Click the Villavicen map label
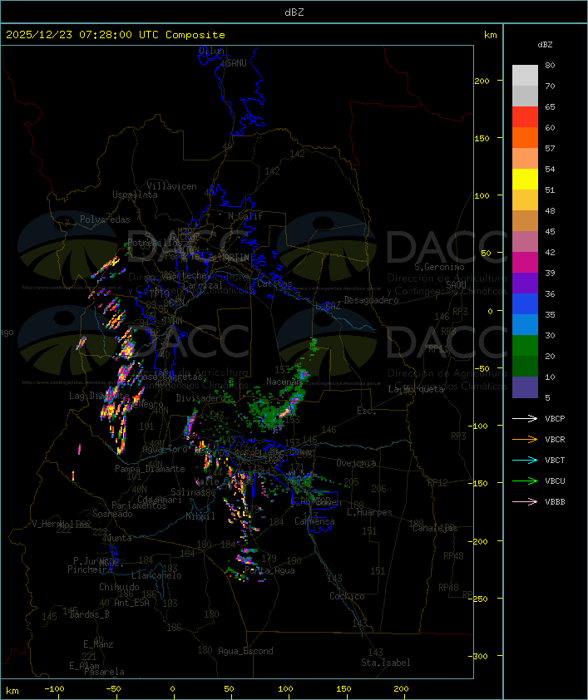The image size is (588, 700). pyautogui.click(x=172, y=186)
